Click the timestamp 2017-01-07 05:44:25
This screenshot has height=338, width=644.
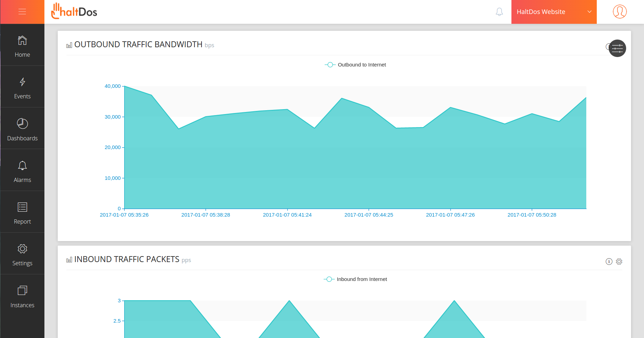click(369, 215)
